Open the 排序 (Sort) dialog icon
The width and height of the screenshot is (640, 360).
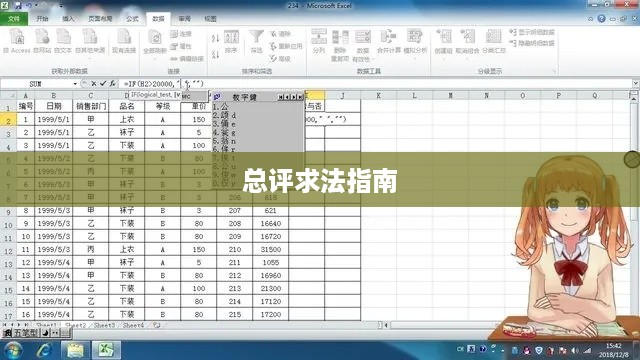click(231, 42)
